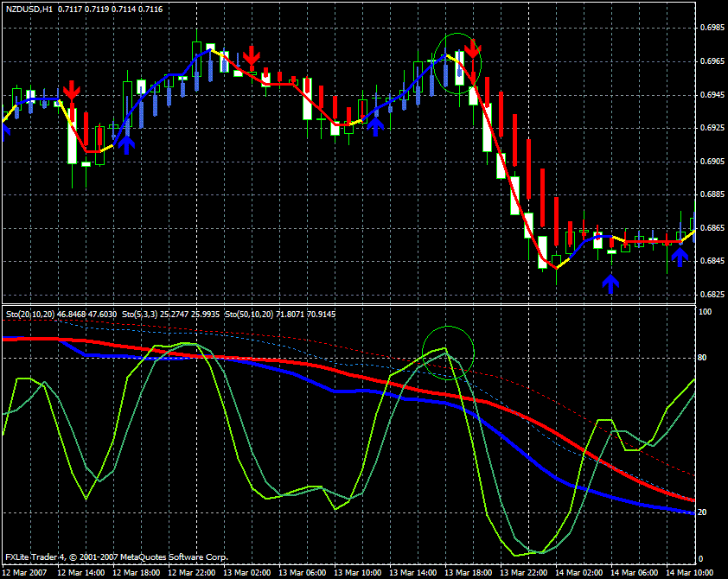The image size is (728, 579).
Task: Click the stochastic level 80 label
Action: pyautogui.click(x=702, y=357)
